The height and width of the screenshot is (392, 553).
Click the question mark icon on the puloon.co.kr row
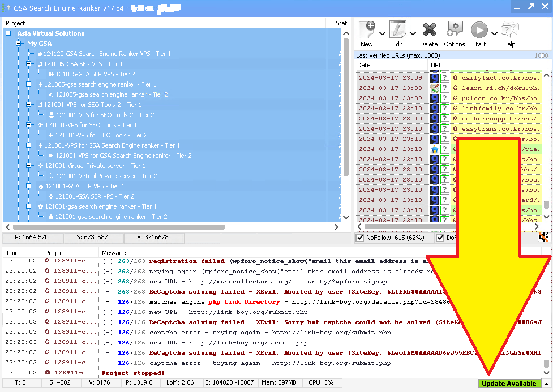[445, 98]
